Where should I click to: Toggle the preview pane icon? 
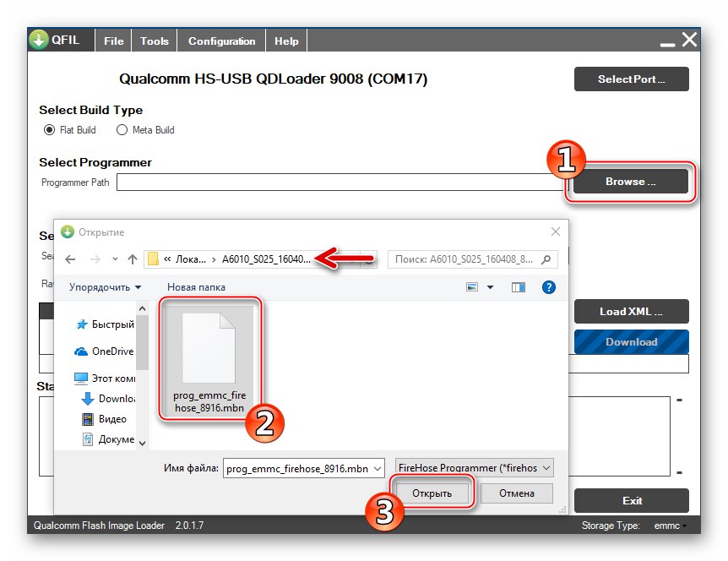[519, 287]
